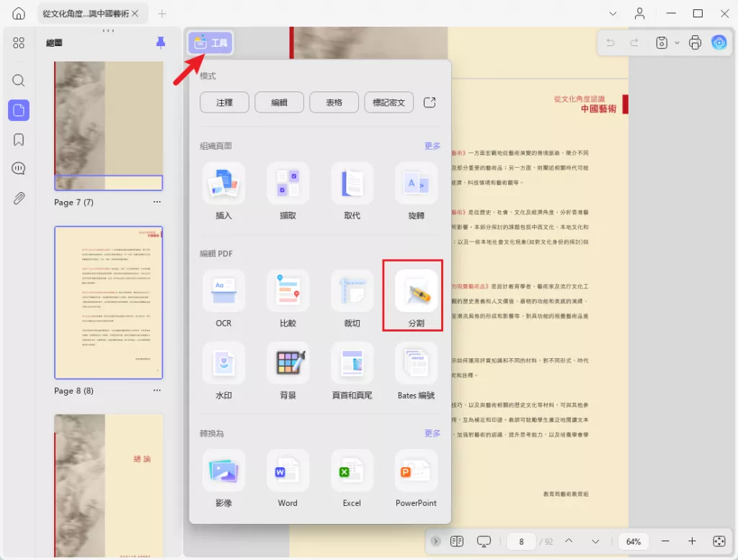Image resolution: width=738 pixels, height=560 pixels.
Task: Show more Organize Pages (組織頁面) tools
Action: [x=432, y=146]
